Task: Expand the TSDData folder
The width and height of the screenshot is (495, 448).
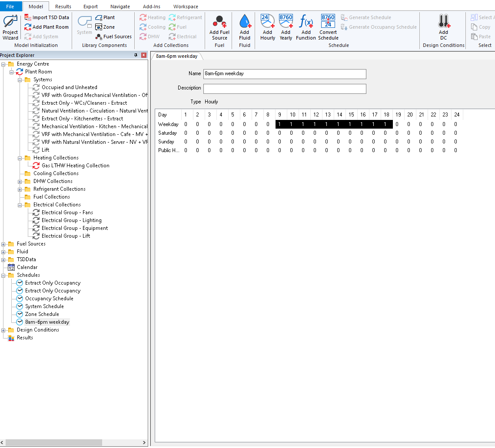Action: pyautogui.click(x=3, y=260)
